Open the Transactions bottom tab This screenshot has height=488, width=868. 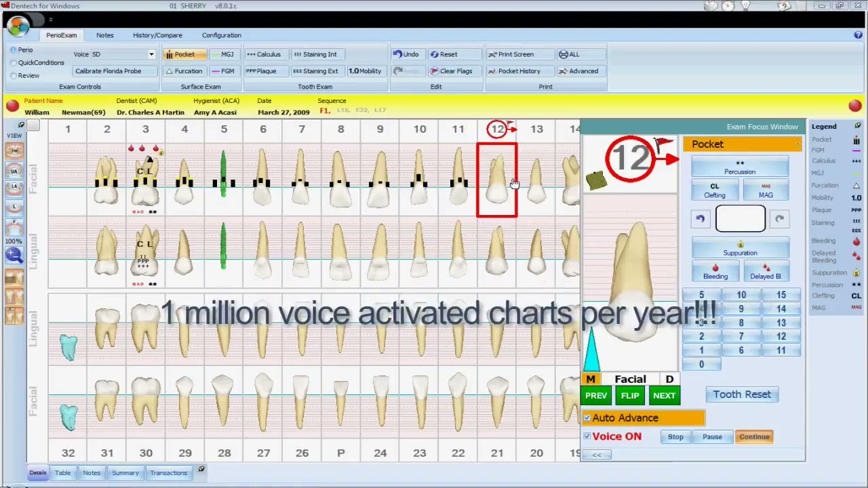click(169, 473)
